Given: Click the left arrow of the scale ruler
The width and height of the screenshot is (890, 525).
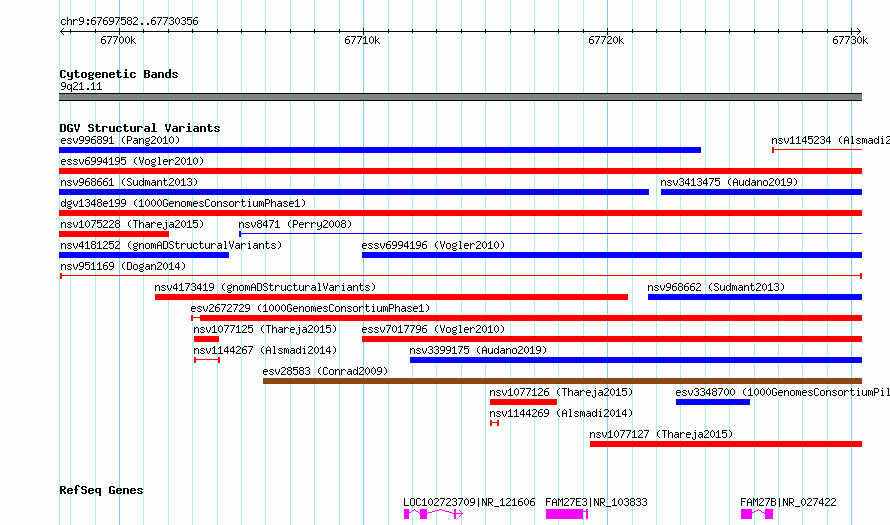Looking at the screenshot, I should [64, 32].
